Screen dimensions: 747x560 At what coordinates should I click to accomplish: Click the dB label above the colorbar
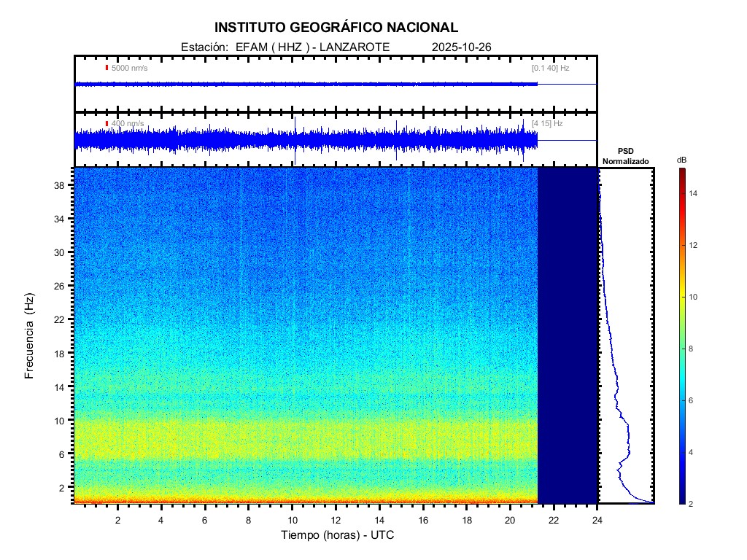pos(681,159)
